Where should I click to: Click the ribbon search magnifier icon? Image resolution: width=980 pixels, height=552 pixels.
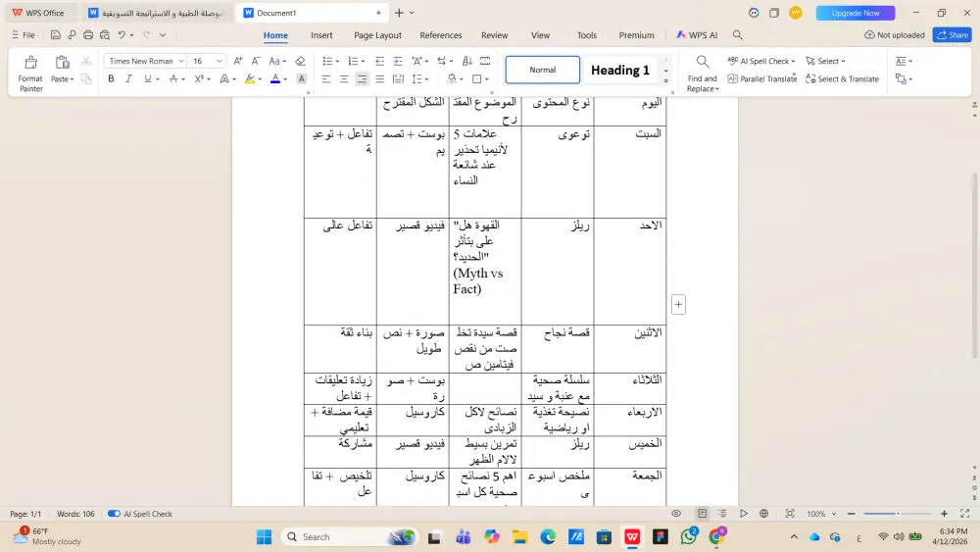coord(738,35)
